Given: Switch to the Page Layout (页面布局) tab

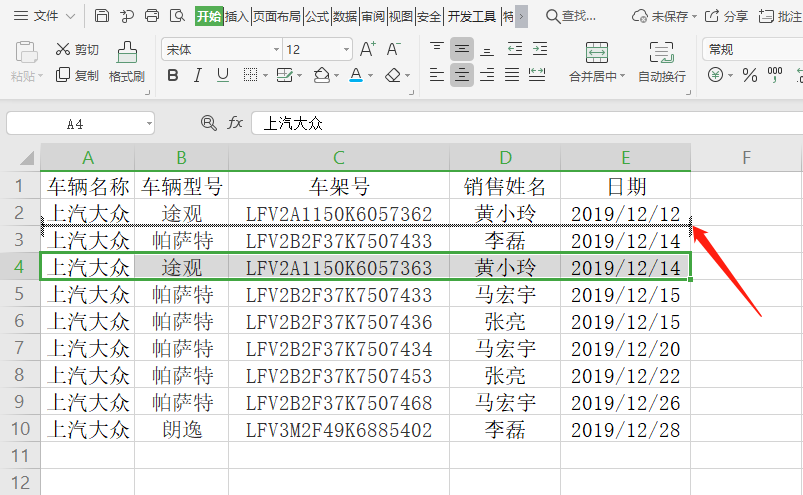Looking at the screenshot, I should pos(277,16).
